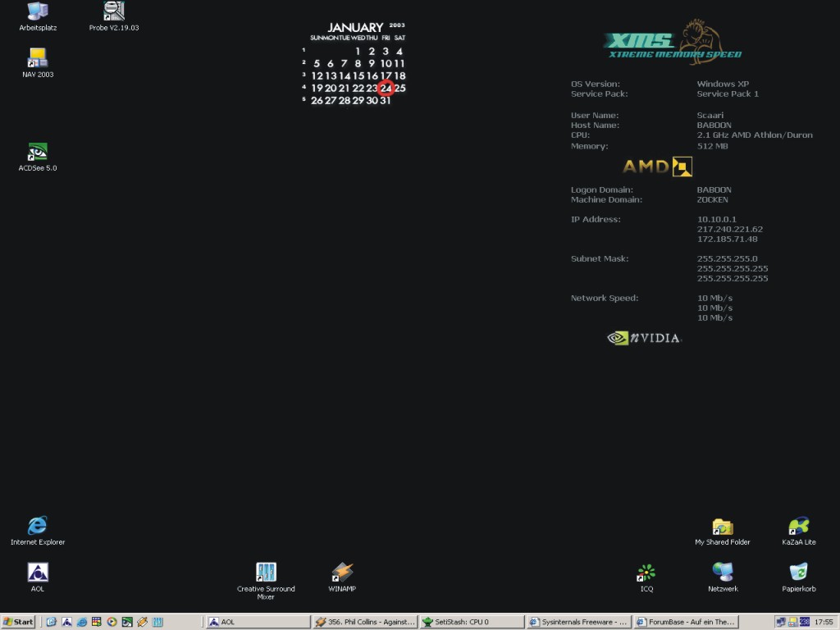This screenshot has height=630, width=840.
Task: Click IP address 217.240.221.62 text
Action: (x=729, y=230)
